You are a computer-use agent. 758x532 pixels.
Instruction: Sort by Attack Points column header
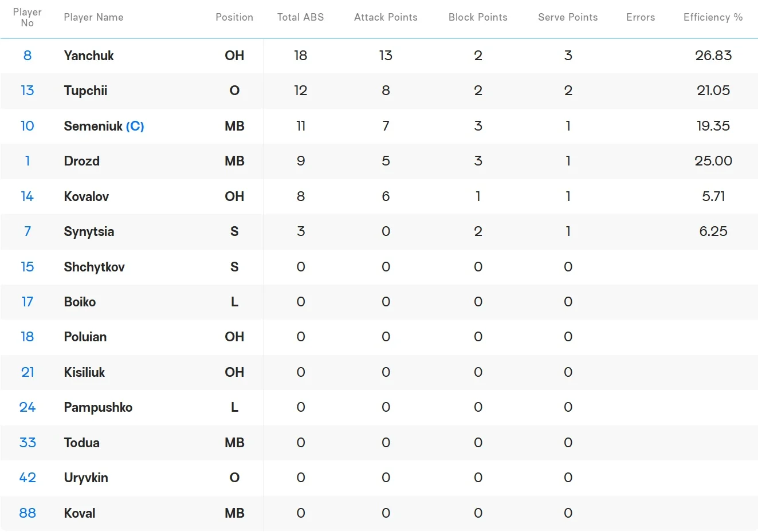point(386,17)
